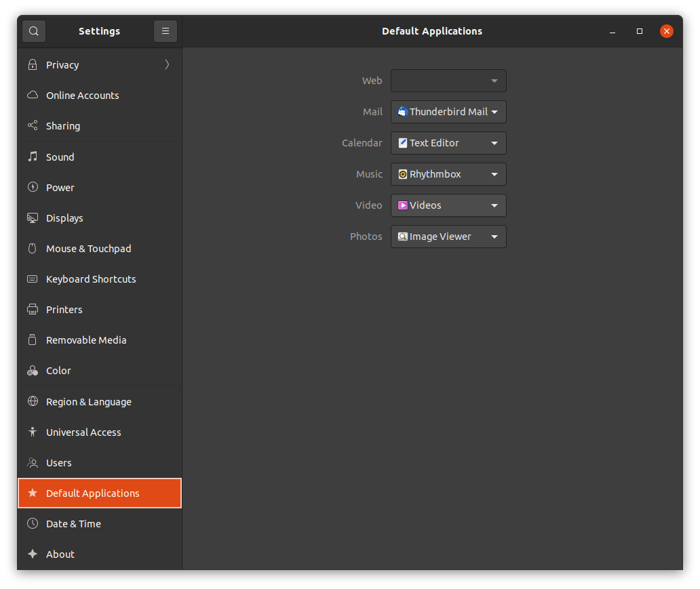Click the Removable Media icon
700x589 pixels.
point(33,340)
